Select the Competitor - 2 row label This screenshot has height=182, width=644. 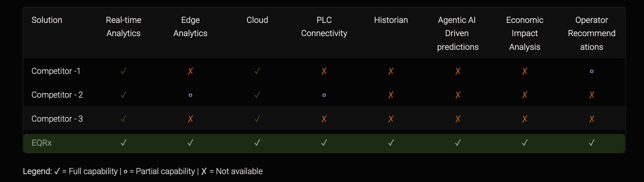(57, 95)
